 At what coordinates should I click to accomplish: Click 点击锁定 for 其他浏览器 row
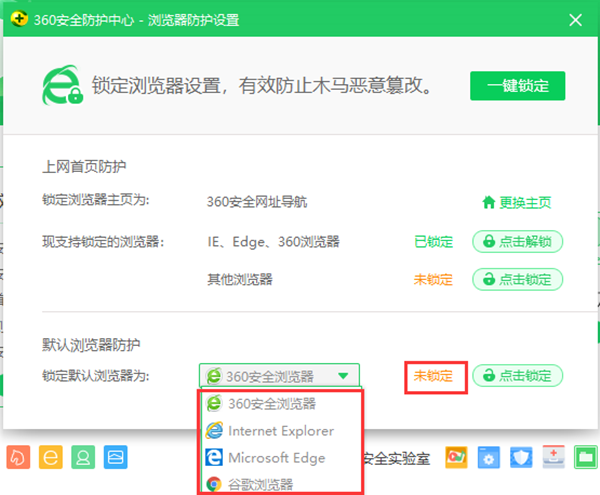click(517, 279)
